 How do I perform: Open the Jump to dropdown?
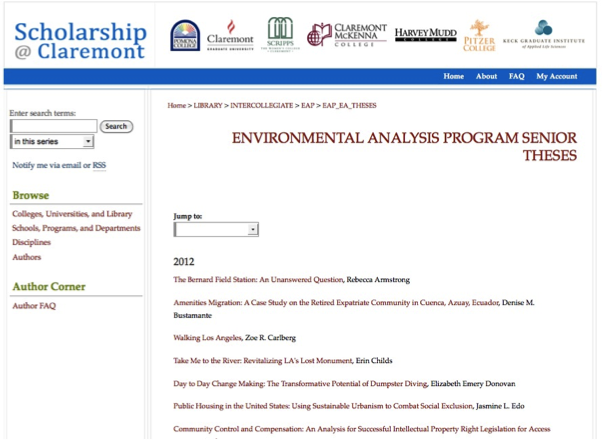(216, 229)
